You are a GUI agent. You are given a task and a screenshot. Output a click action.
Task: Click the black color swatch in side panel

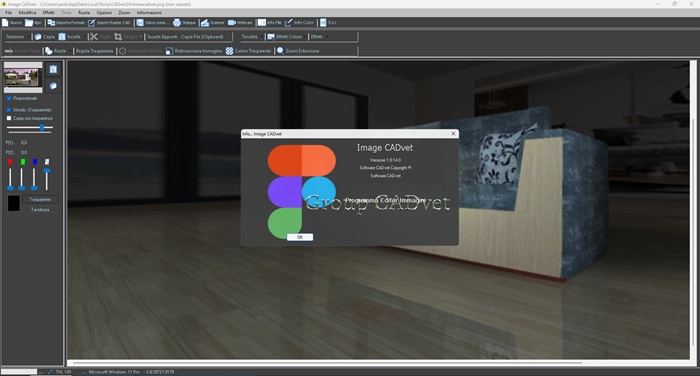14,204
